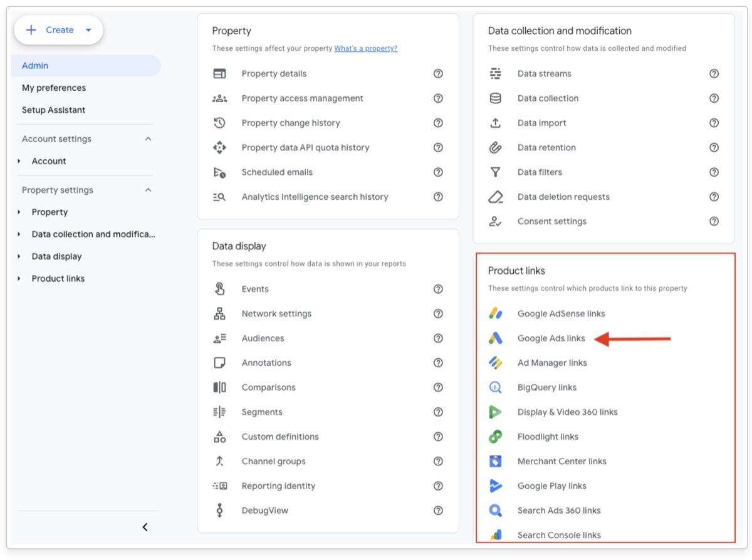The image size is (752, 560).
Task: Open help for Data streams
Action: pos(714,74)
